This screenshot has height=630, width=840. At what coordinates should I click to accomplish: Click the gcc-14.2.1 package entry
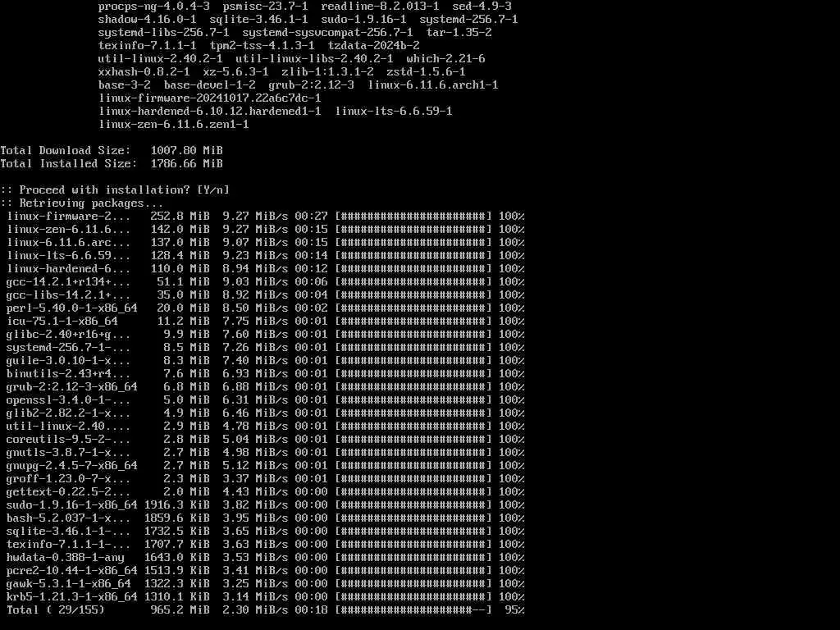68,282
